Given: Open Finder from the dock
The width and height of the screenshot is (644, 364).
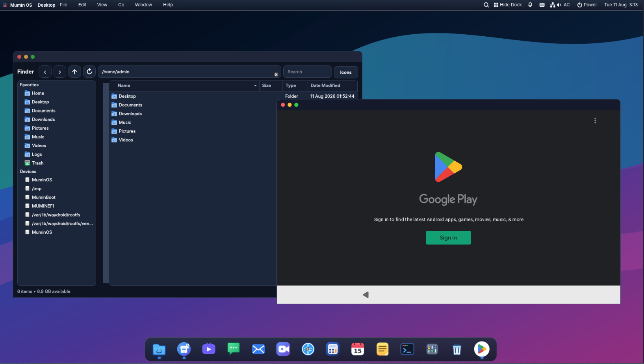Looking at the screenshot, I should 159,349.
